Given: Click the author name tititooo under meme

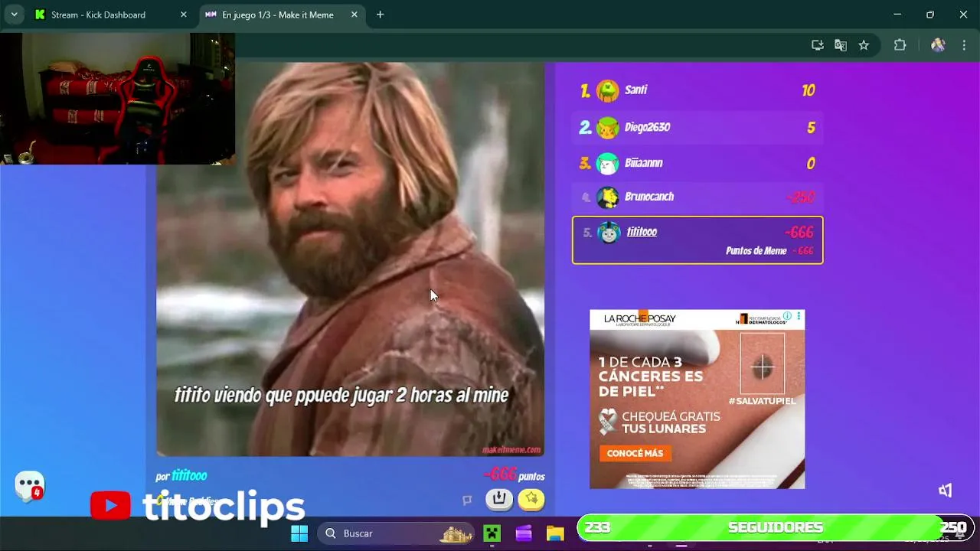Looking at the screenshot, I should pyautogui.click(x=189, y=476).
